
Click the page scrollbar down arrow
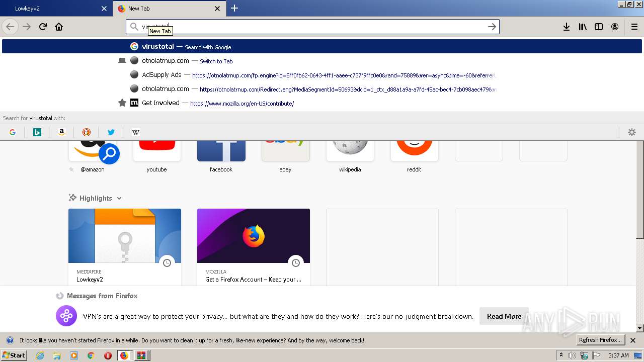click(640, 328)
